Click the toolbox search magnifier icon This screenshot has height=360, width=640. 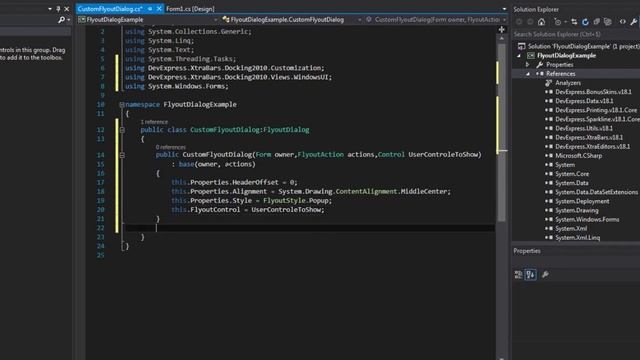(61, 20)
